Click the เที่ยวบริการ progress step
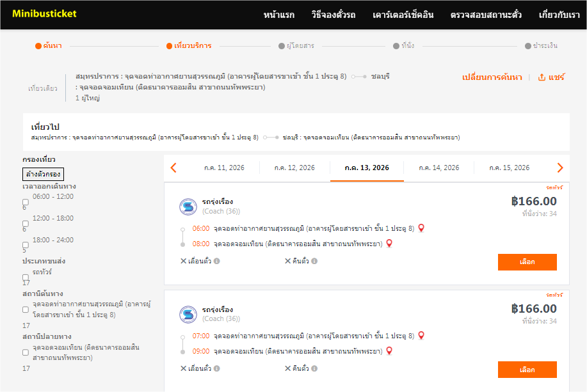Viewport: 587px width, 392px height. click(x=189, y=45)
